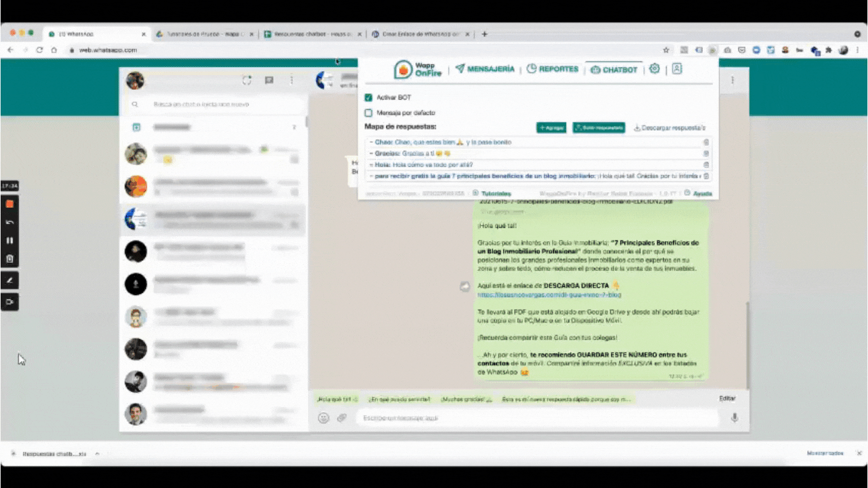Toggle the camera in recorder toolbar
This screenshot has height=488, width=868.
point(10,302)
